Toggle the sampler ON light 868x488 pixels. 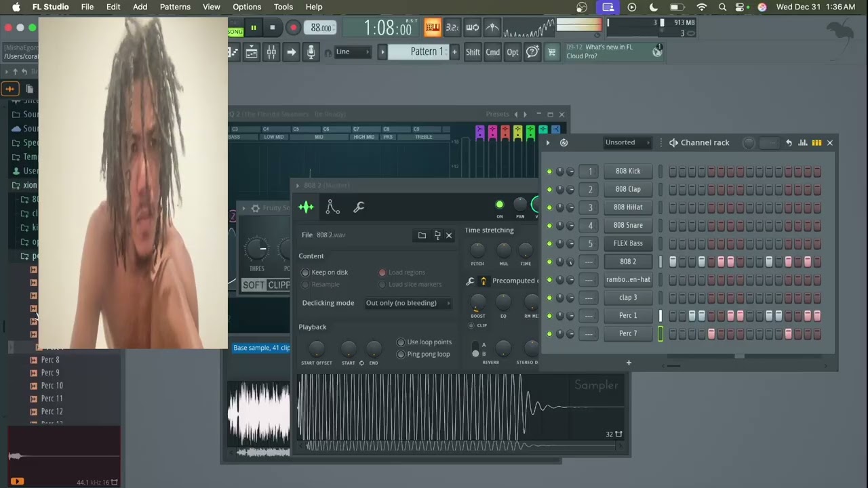pos(500,205)
